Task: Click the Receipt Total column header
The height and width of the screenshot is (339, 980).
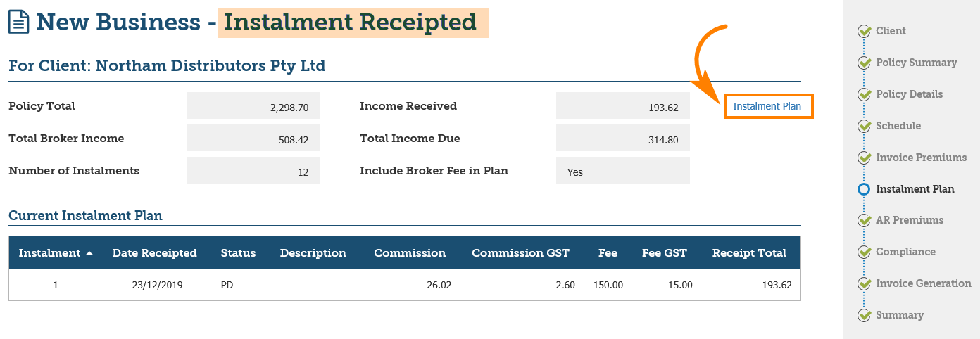Action: 749,253
